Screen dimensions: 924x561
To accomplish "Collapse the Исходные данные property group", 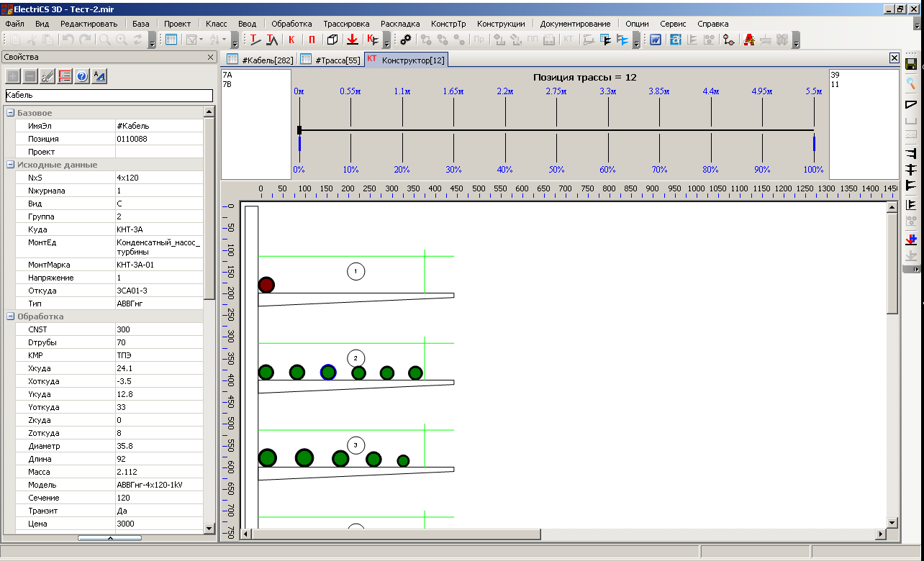I will (10, 165).
